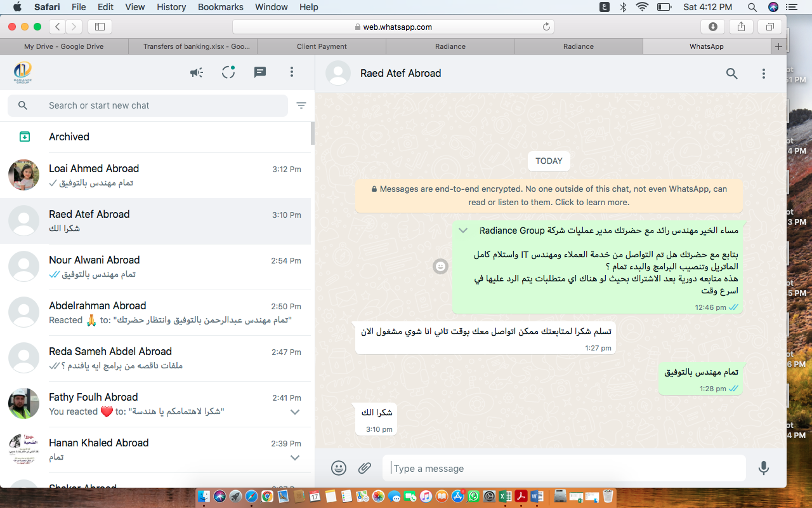Open Google Chrome from the Dock
The height and width of the screenshot is (508, 812).
[267, 496]
